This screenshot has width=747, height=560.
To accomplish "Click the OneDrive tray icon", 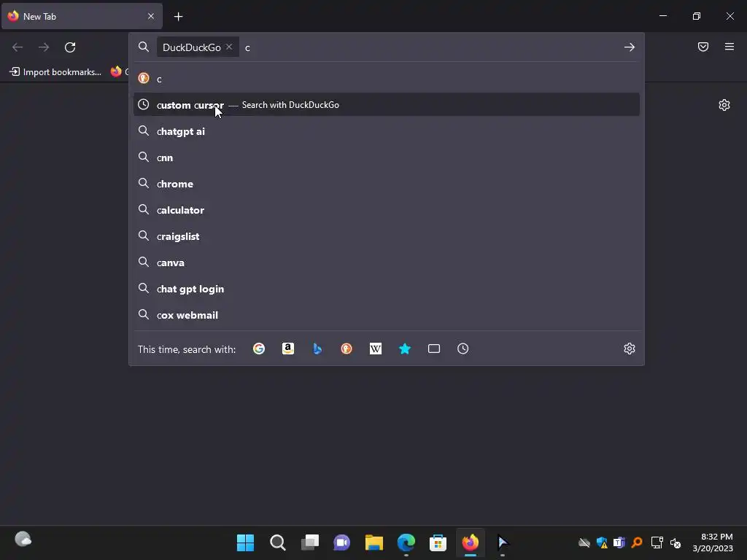I will click(584, 542).
